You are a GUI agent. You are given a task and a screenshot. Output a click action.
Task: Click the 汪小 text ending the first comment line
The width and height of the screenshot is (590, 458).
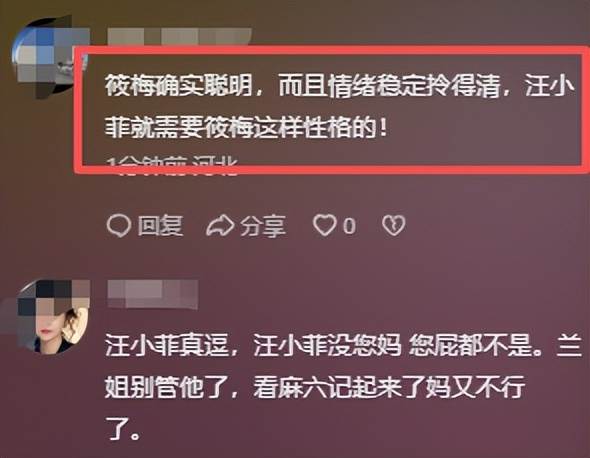coord(550,86)
